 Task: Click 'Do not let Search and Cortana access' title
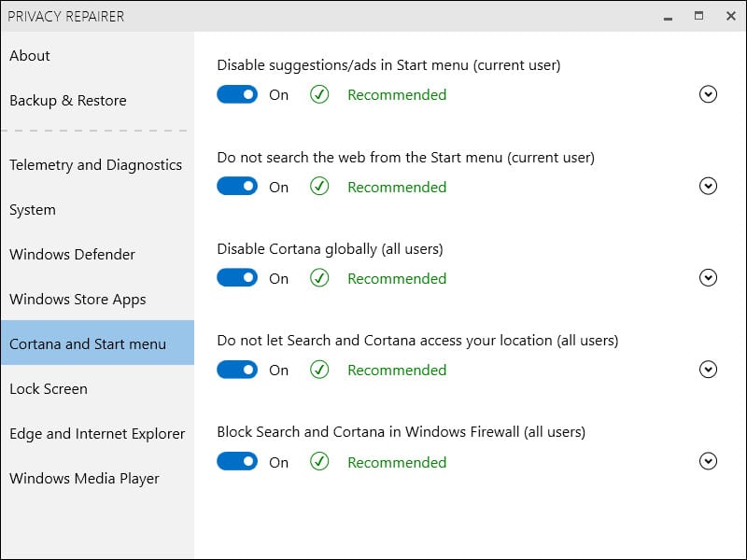tap(417, 340)
